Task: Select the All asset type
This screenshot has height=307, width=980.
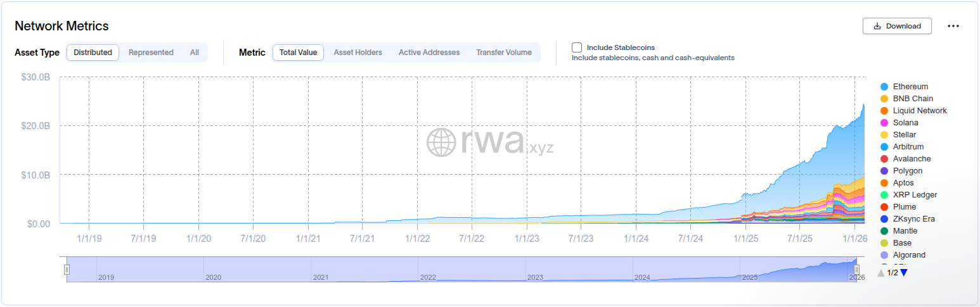Action: tap(195, 53)
